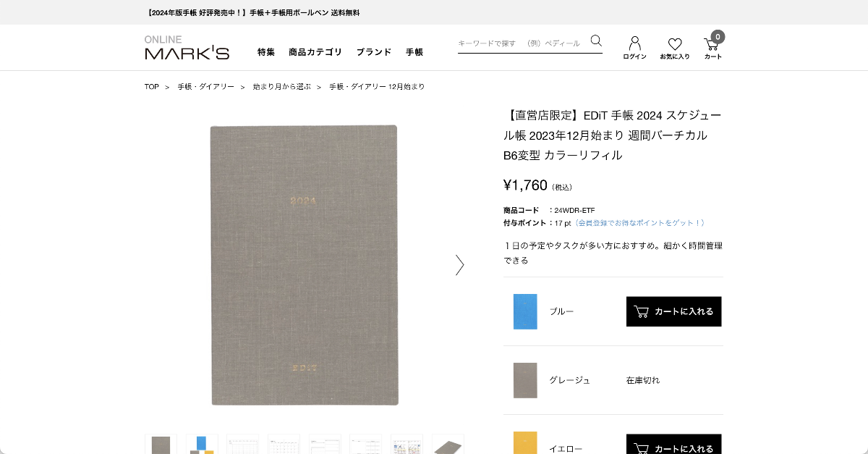This screenshot has width=868, height=454.
Task: Open the 商品カテゴリ menu
Action: pyautogui.click(x=315, y=52)
